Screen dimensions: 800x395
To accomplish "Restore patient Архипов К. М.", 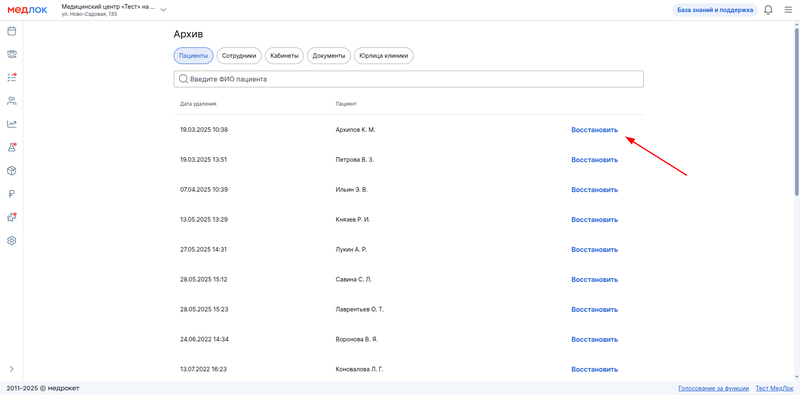I will coord(594,130).
